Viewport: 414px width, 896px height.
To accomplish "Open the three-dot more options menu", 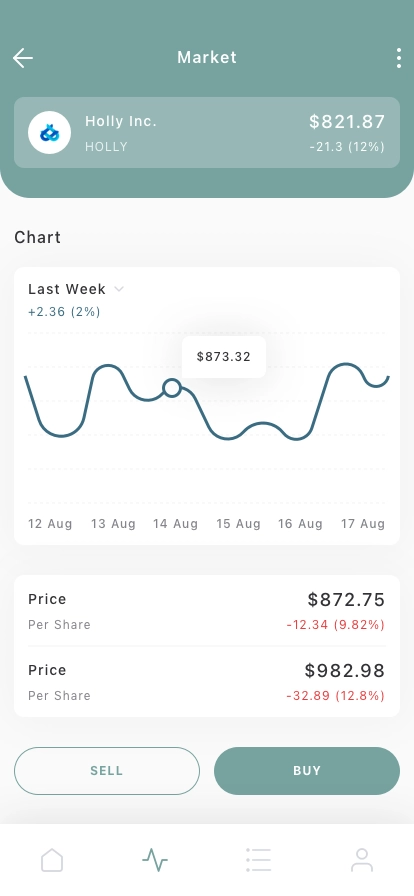I will click(x=399, y=58).
